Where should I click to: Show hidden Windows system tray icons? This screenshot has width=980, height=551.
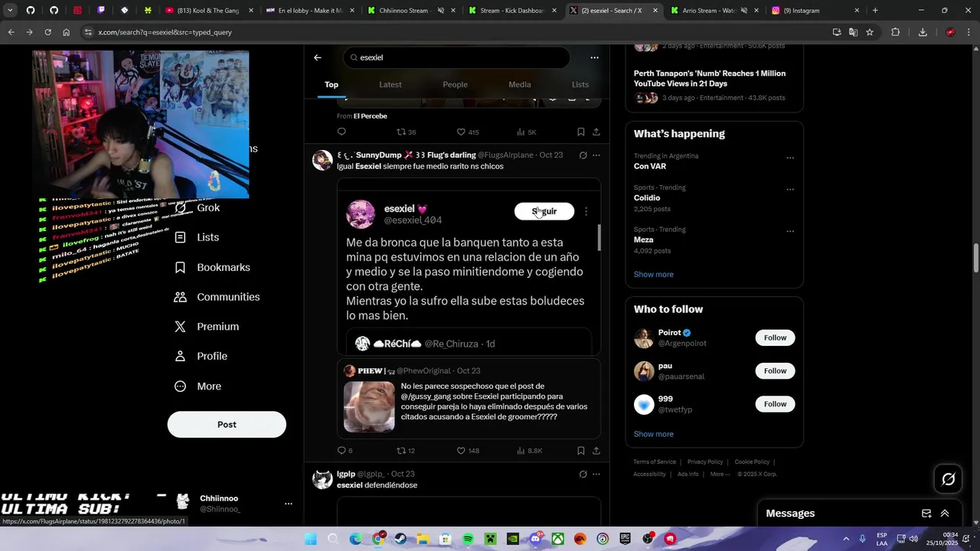point(846,539)
